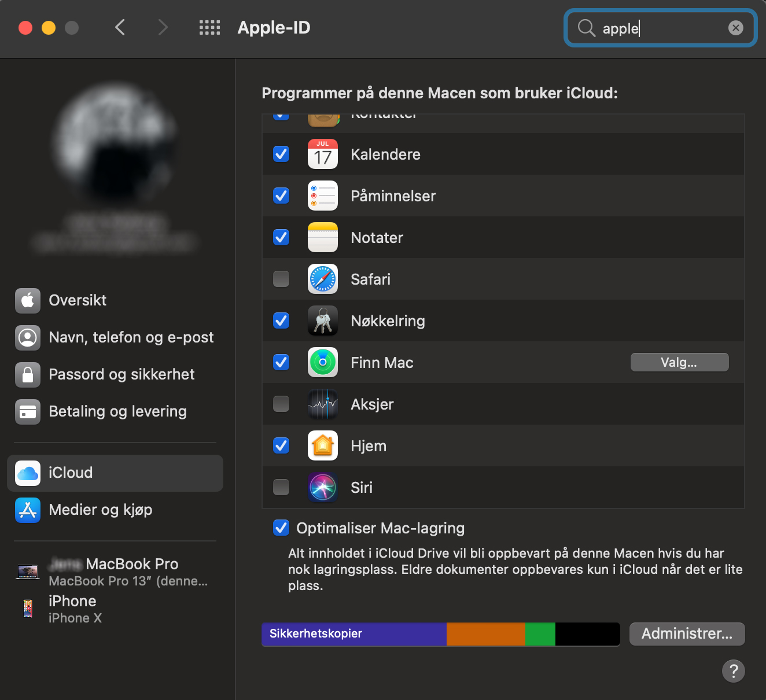Screen dimensions: 766x700
Task: Click the iPhone X device thumbnail icon
Action: (x=28, y=609)
